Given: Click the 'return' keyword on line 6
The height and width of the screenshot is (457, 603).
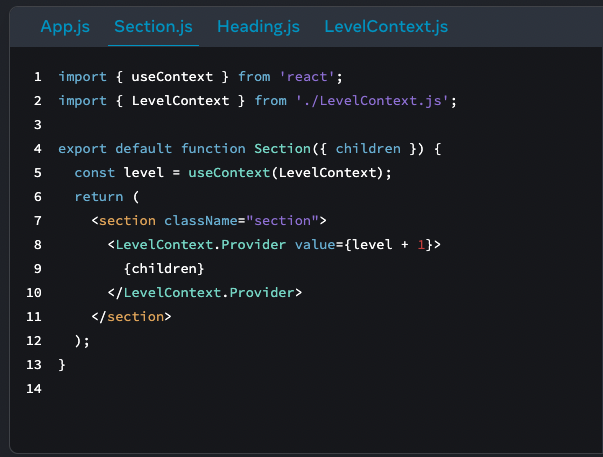Looking at the screenshot, I should [x=99, y=197].
